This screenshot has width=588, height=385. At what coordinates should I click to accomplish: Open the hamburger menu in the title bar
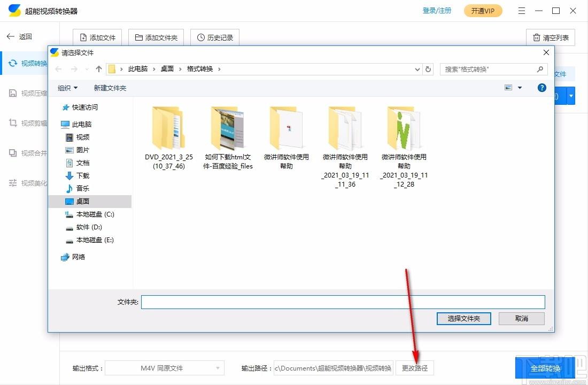[522, 11]
